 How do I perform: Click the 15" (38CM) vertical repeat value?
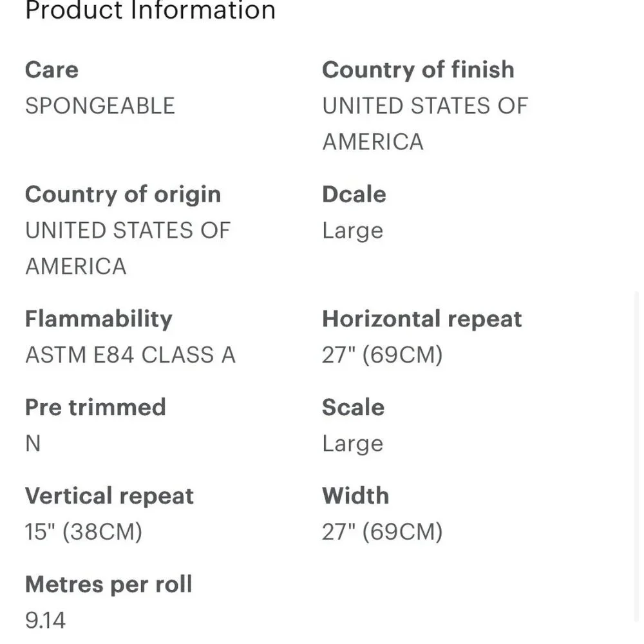(84, 532)
